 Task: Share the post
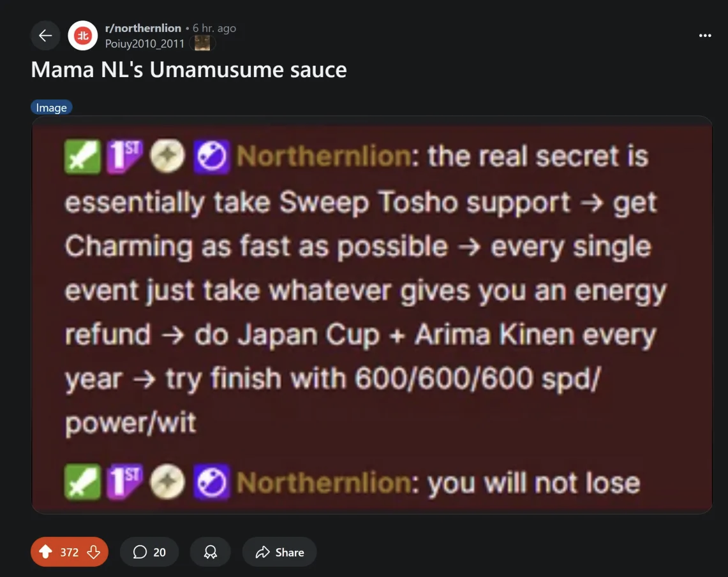click(x=279, y=552)
